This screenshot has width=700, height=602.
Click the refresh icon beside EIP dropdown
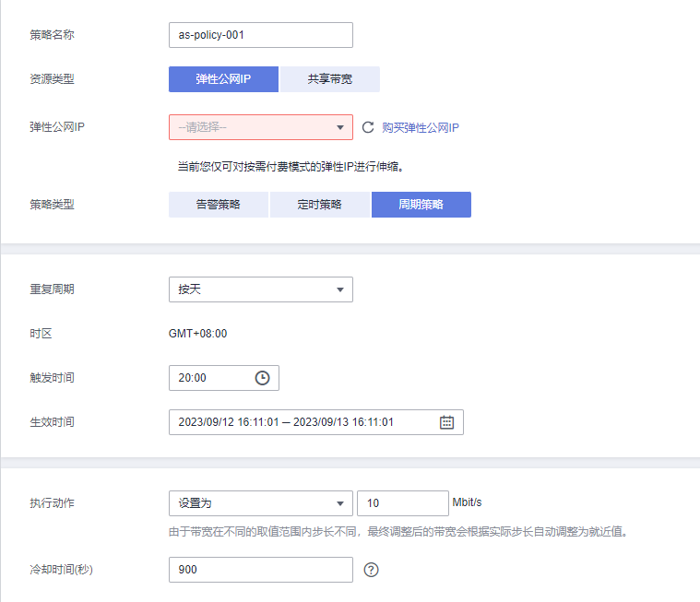coord(368,127)
